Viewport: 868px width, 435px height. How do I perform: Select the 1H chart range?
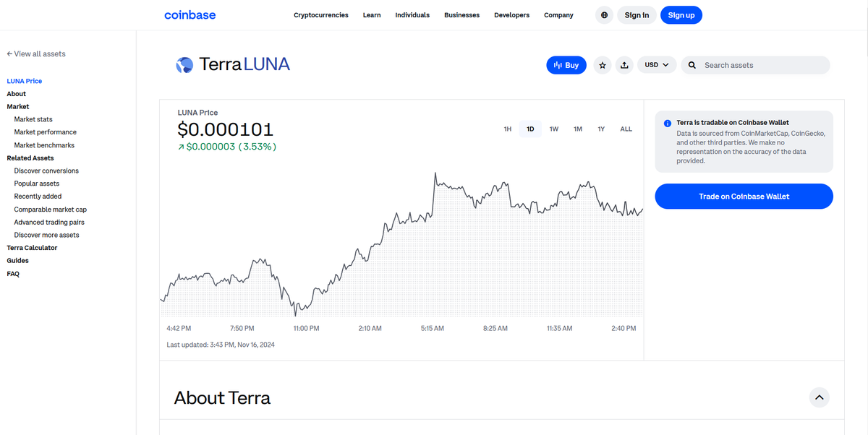click(x=508, y=129)
